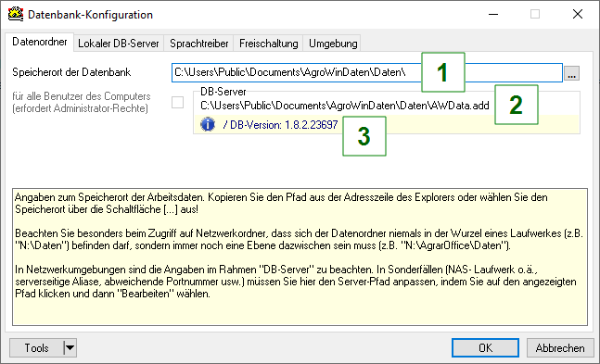
Task: Close the Datenbank-Konfiguration window
Action: [x=578, y=15]
